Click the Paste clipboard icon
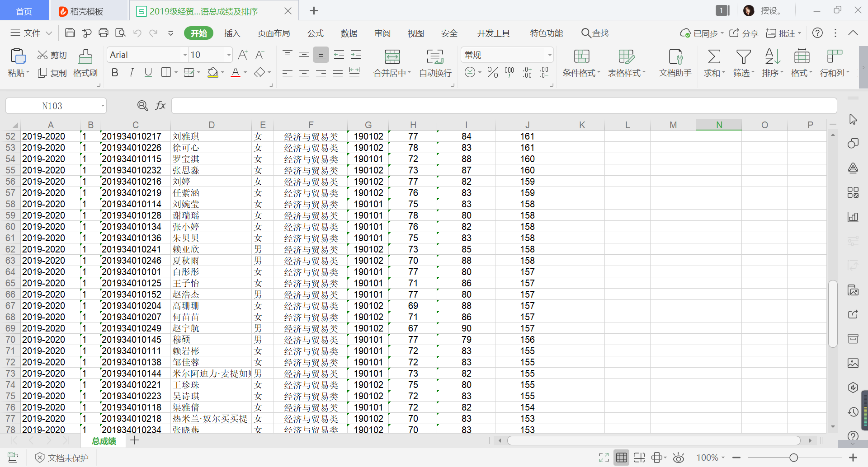868x467 pixels. [x=18, y=56]
